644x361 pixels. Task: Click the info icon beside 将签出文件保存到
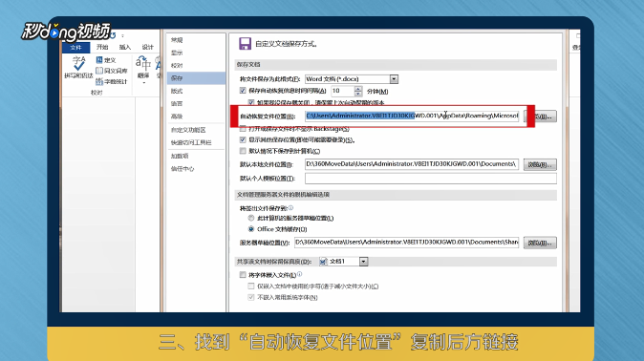coord(290,208)
